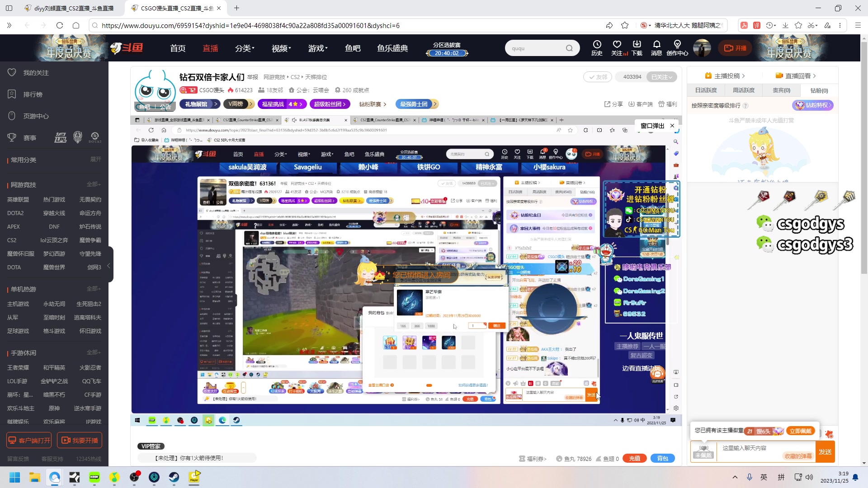Click the KPL crest icon beside 赛事
Viewport: 868px width, 488px height.
tap(78, 137)
